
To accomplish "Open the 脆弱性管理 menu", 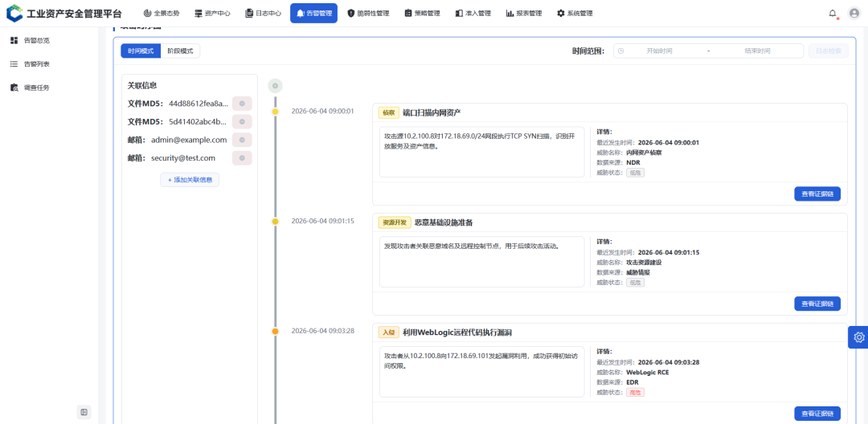I will tap(368, 14).
